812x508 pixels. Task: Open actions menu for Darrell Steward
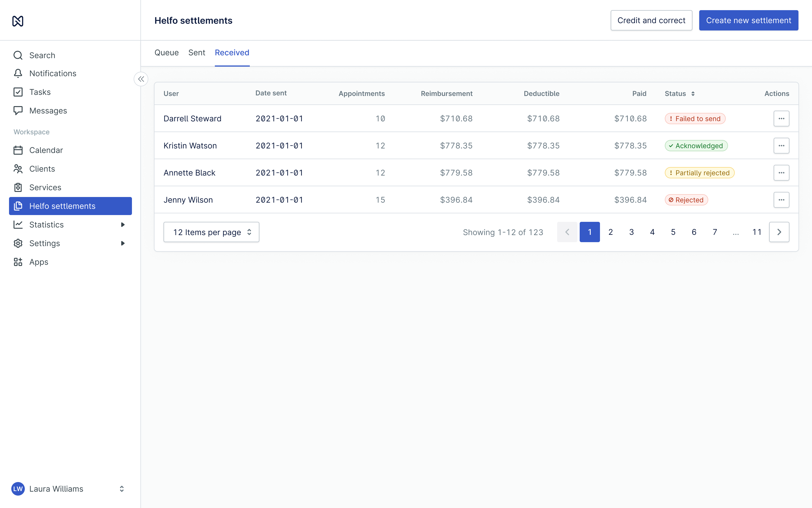click(x=782, y=119)
